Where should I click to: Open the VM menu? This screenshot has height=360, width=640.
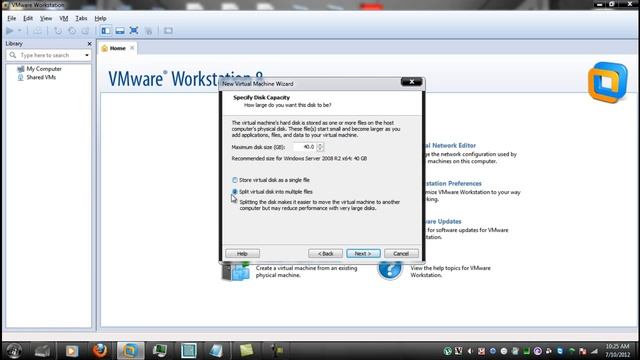point(64,18)
